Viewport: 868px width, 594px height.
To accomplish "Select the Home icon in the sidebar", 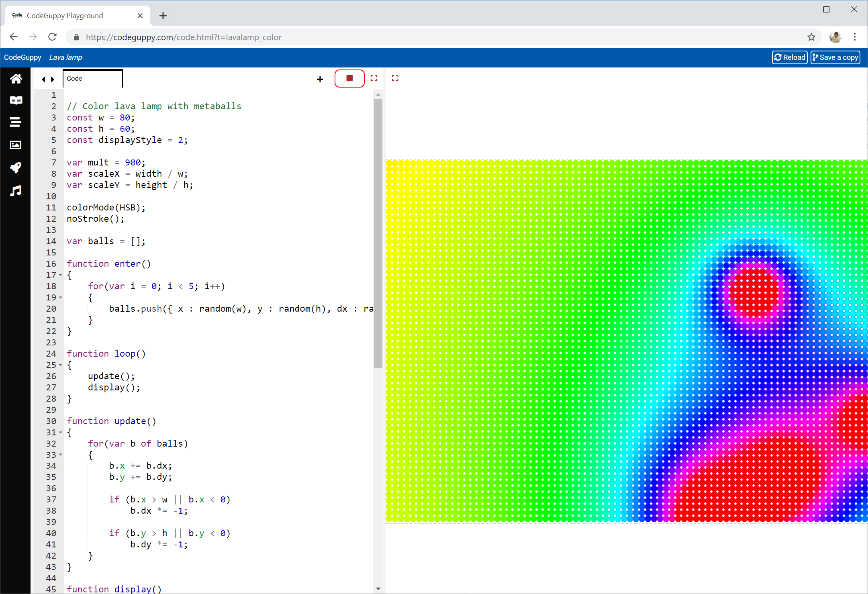I will pyautogui.click(x=16, y=79).
